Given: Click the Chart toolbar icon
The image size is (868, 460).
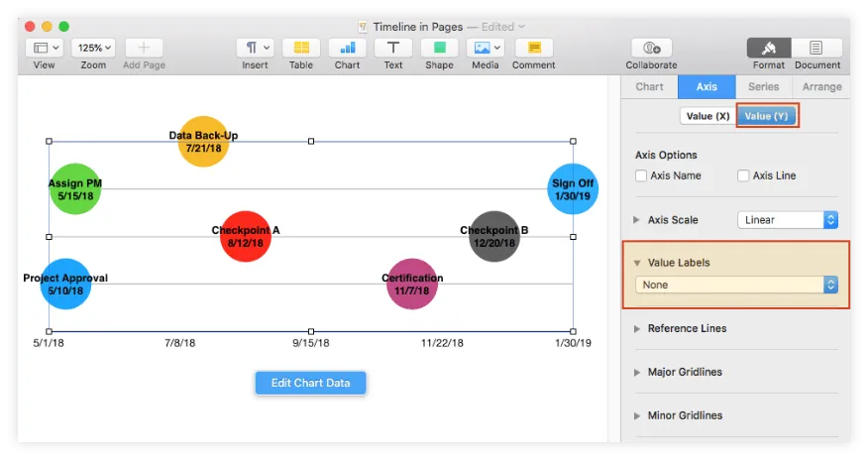Looking at the screenshot, I should point(347,48).
